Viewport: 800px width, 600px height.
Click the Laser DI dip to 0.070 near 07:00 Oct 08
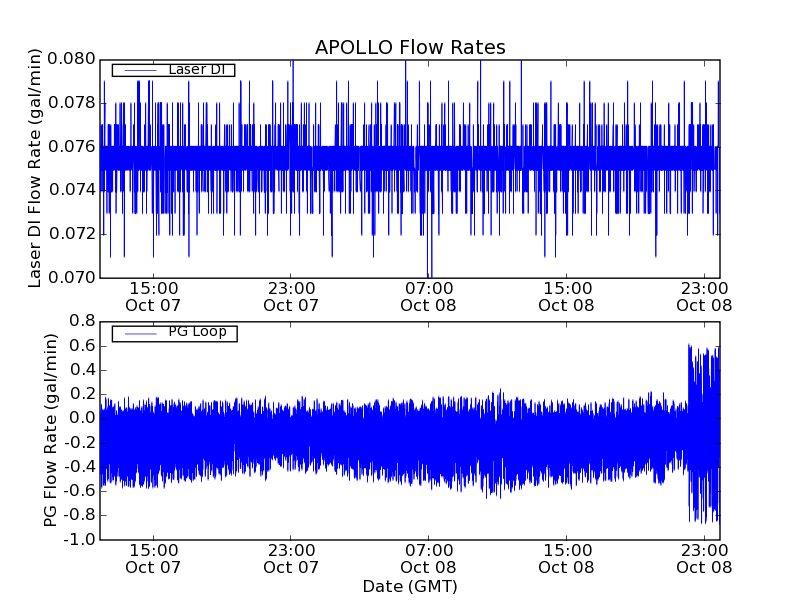click(x=430, y=255)
